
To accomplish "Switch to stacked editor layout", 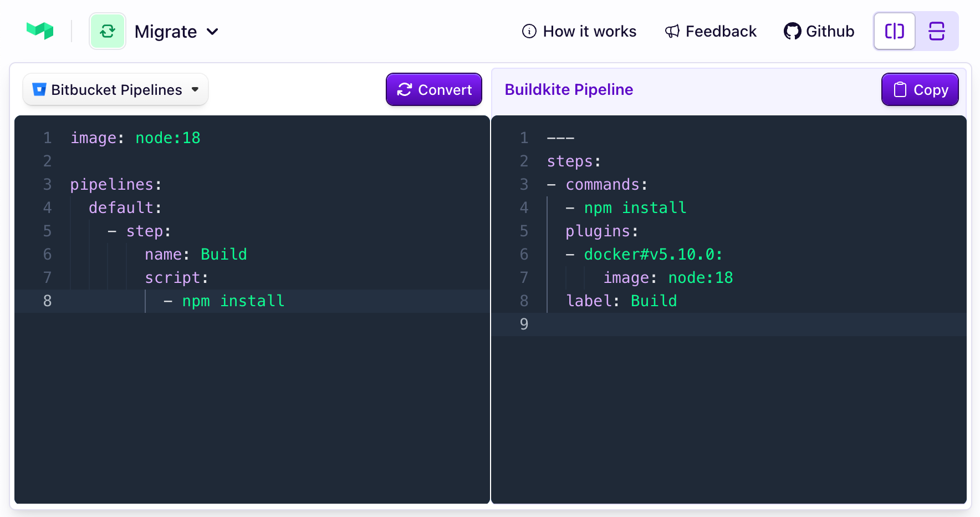I will click(936, 31).
